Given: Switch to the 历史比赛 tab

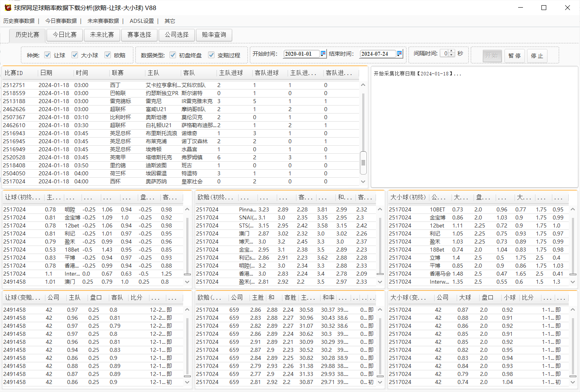Looking at the screenshot, I should (x=27, y=35).
